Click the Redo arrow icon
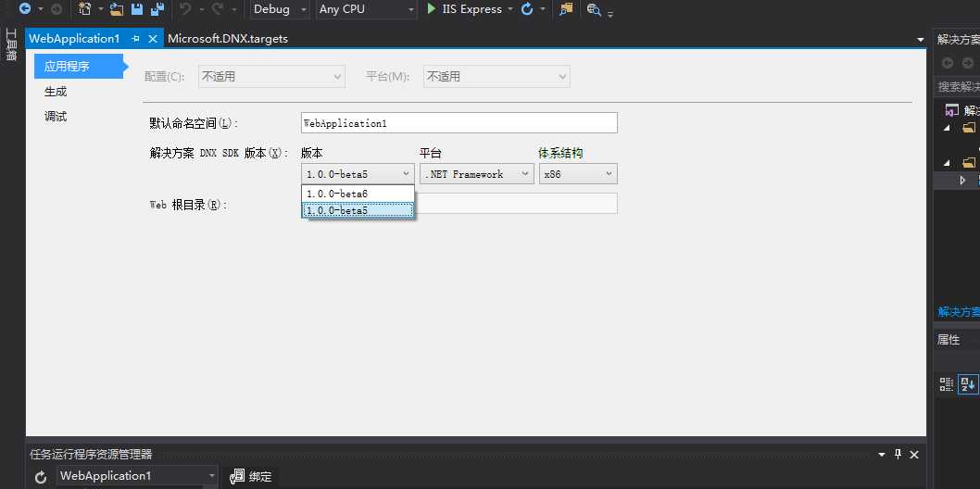The height and width of the screenshot is (489, 980). click(x=218, y=8)
